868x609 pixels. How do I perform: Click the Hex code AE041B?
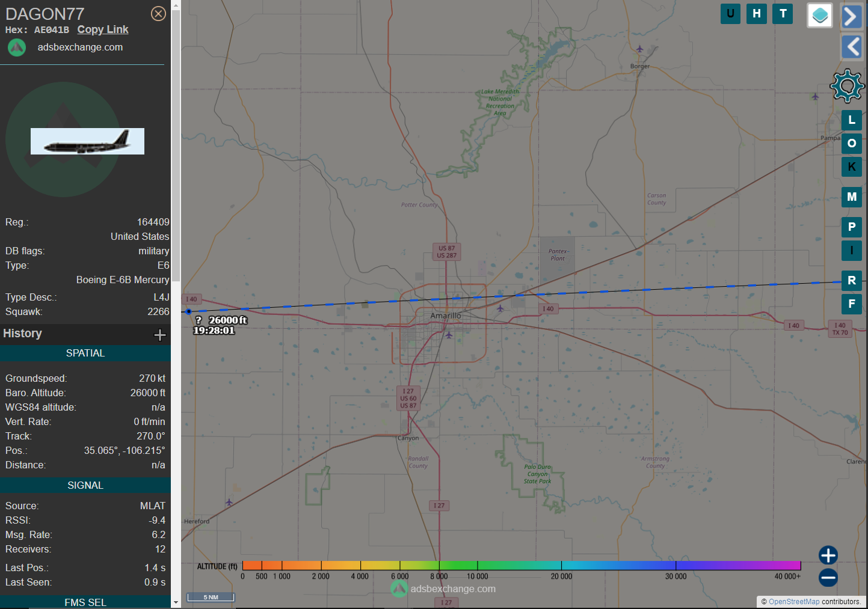point(52,29)
